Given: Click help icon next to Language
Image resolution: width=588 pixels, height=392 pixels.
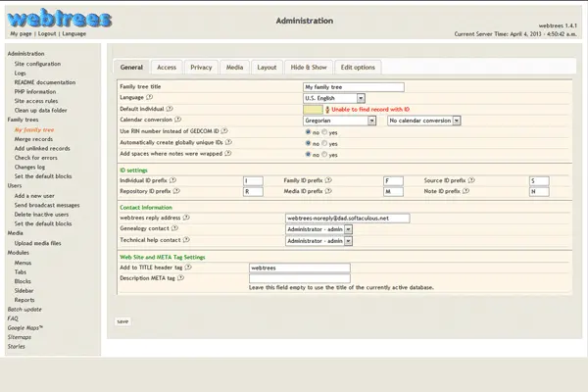Looking at the screenshot, I should pyautogui.click(x=148, y=98).
